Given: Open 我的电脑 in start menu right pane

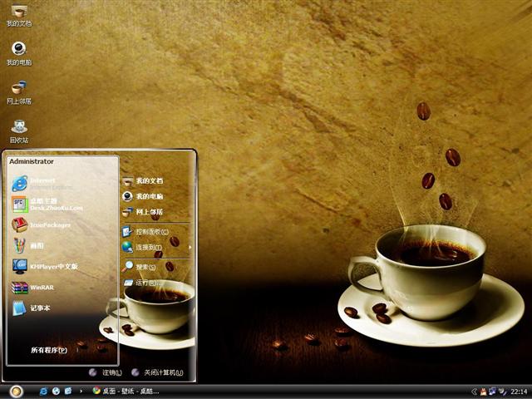Looking at the screenshot, I should (157, 196).
